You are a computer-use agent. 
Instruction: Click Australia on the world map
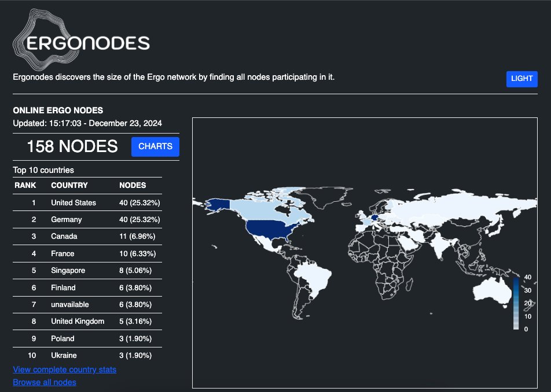[492, 291]
